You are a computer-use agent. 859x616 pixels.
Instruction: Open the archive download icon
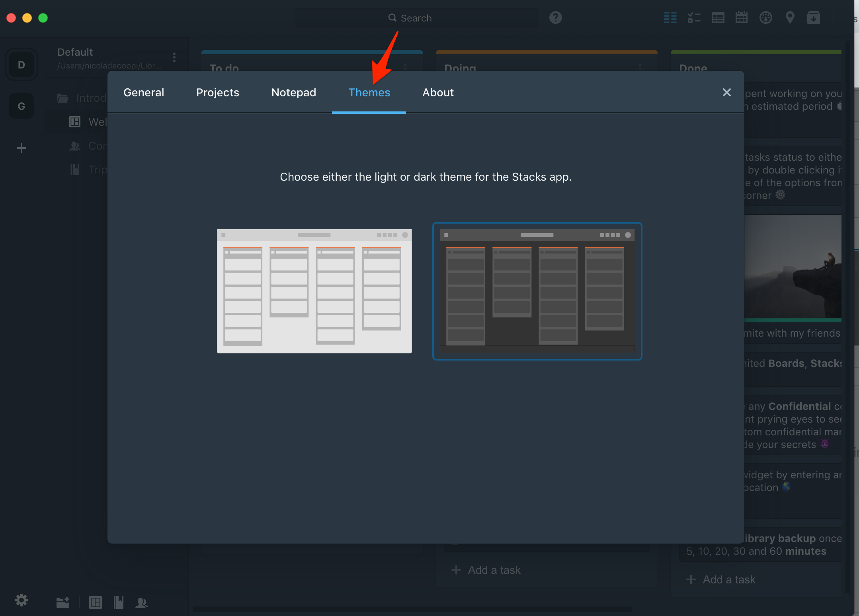813,18
